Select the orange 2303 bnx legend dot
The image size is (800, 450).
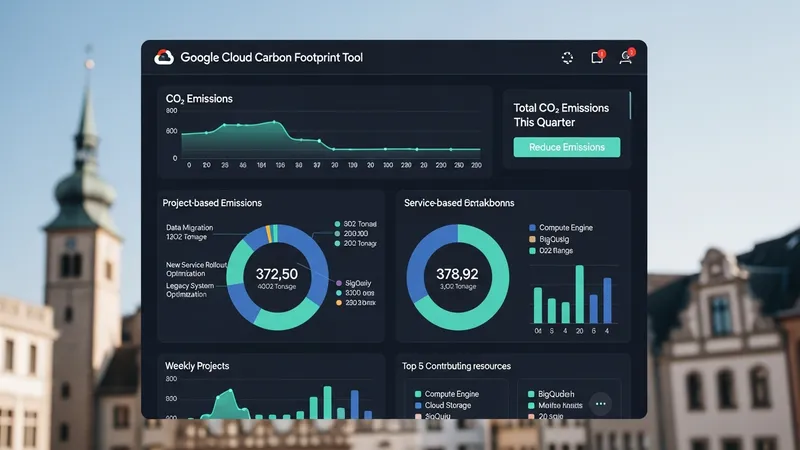click(x=339, y=303)
